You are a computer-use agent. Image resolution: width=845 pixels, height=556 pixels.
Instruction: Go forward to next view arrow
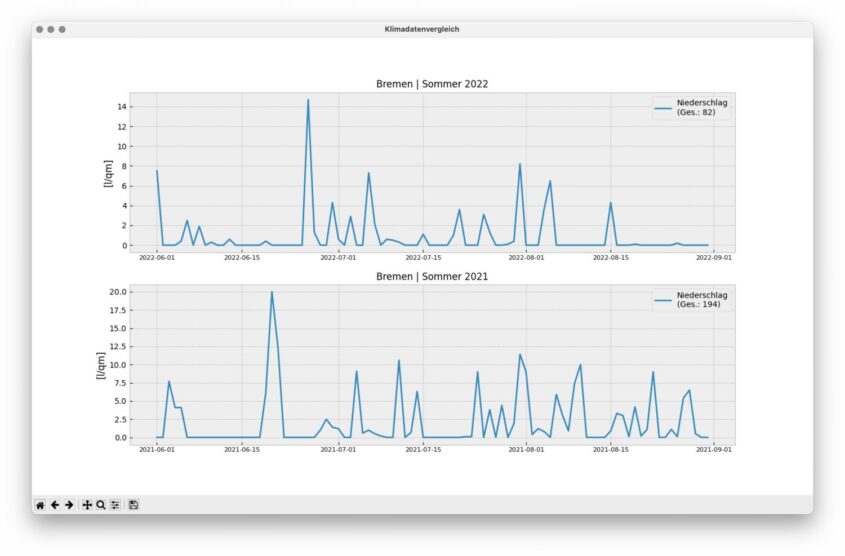[x=69, y=505]
